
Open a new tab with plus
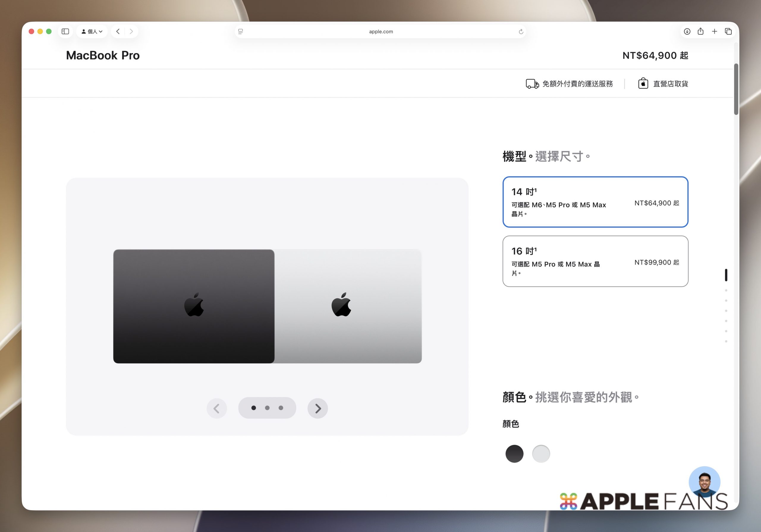coord(714,31)
